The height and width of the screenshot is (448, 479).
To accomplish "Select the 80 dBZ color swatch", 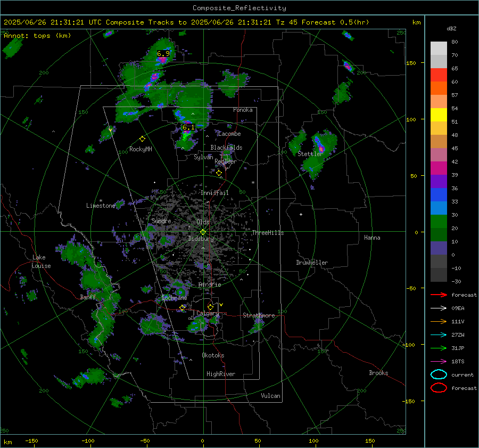I will coord(439,48).
